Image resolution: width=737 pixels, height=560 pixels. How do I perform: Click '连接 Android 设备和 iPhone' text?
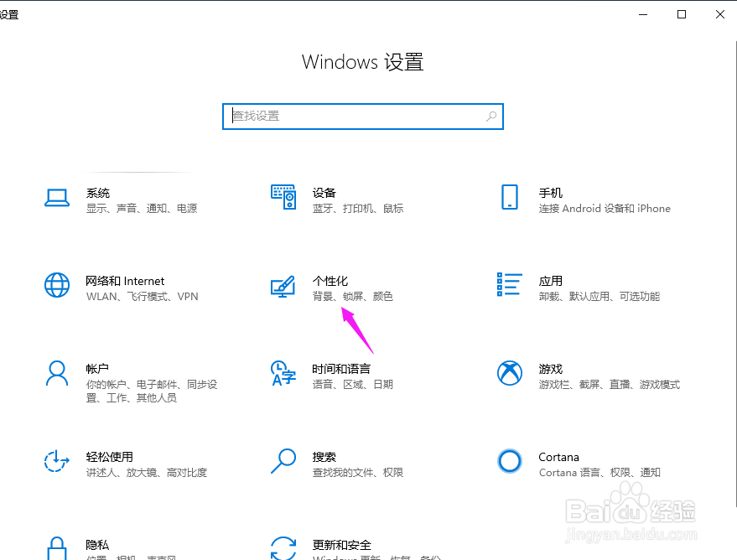[605, 208]
